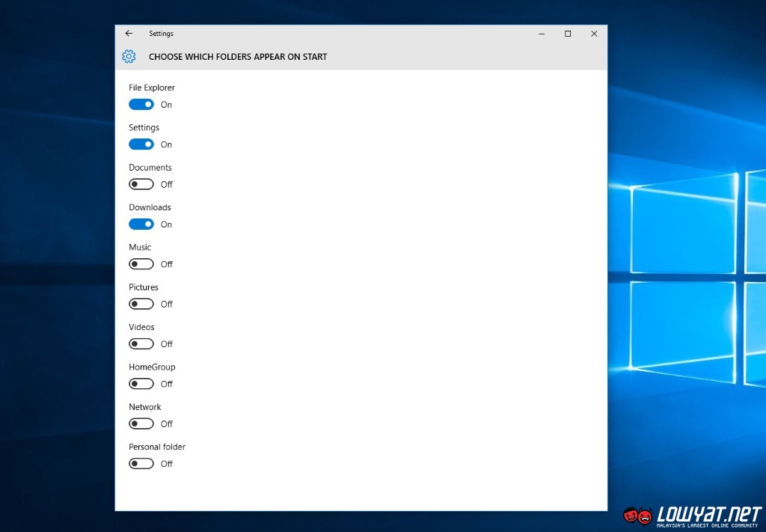Viewport: 766px width, 532px height.
Task: Turn on the Music folder toggle
Action: point(141,264)
